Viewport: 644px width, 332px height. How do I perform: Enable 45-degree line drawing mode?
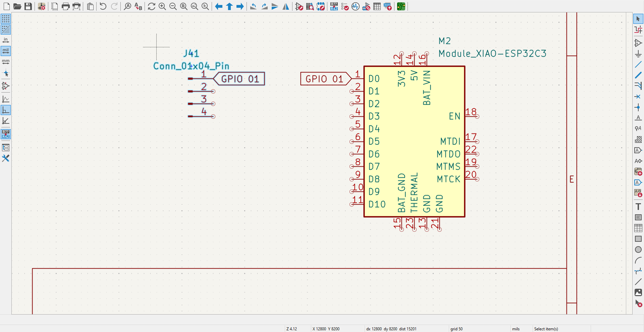[6, 121]
